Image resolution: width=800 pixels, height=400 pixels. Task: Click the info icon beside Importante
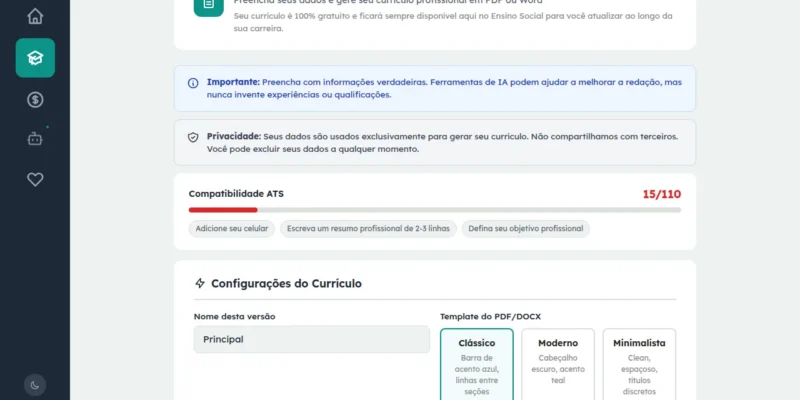coord(193,83)
